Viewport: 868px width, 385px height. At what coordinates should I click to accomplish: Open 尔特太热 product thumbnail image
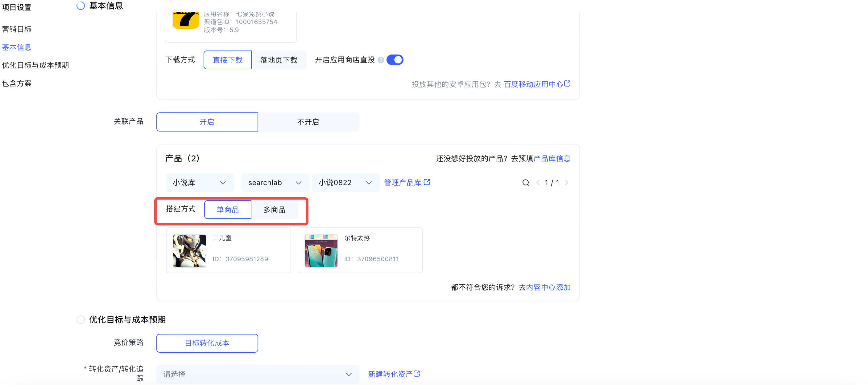pyautogui.click(x=321, y=250)
